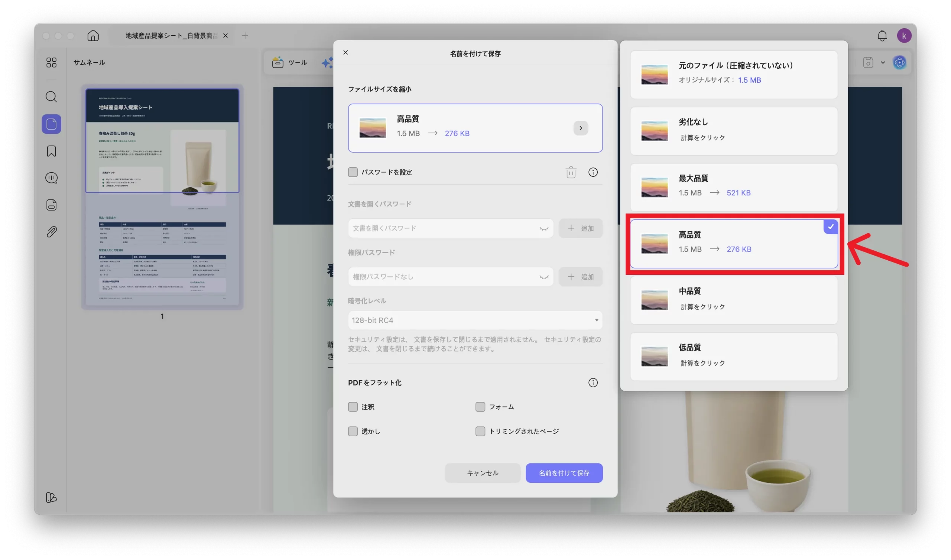Screen dimensions: 951x560
Task: Open the AI assistant swirl icon
Action: pos(899,62)
